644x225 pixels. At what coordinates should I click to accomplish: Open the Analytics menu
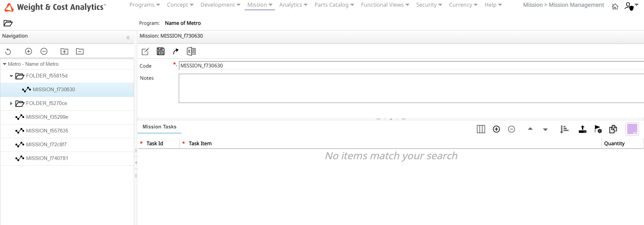point(293,5)
